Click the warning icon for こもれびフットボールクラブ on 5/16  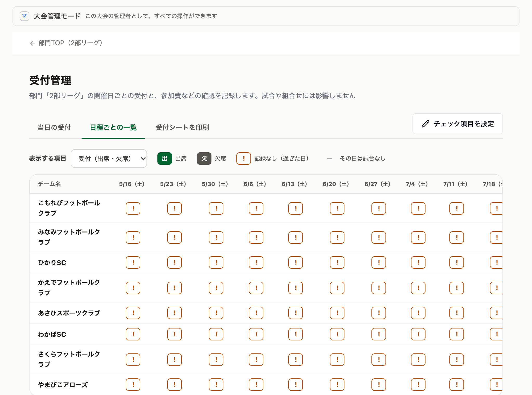(133, 208)
